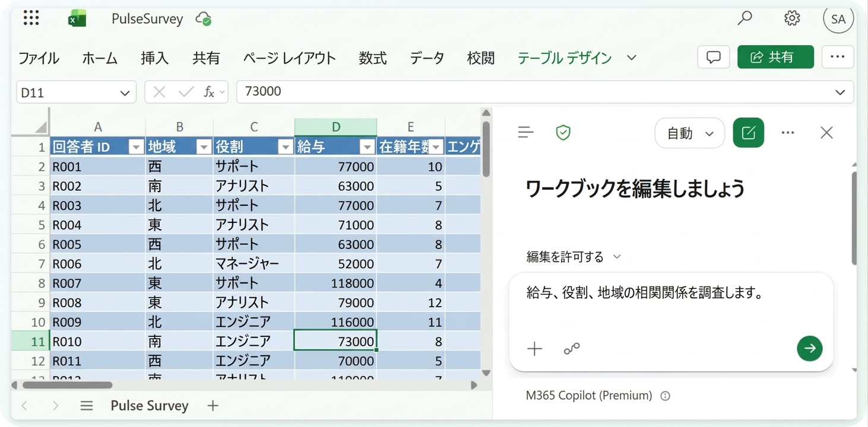Open the SA account avatar

tap(838, 19)
